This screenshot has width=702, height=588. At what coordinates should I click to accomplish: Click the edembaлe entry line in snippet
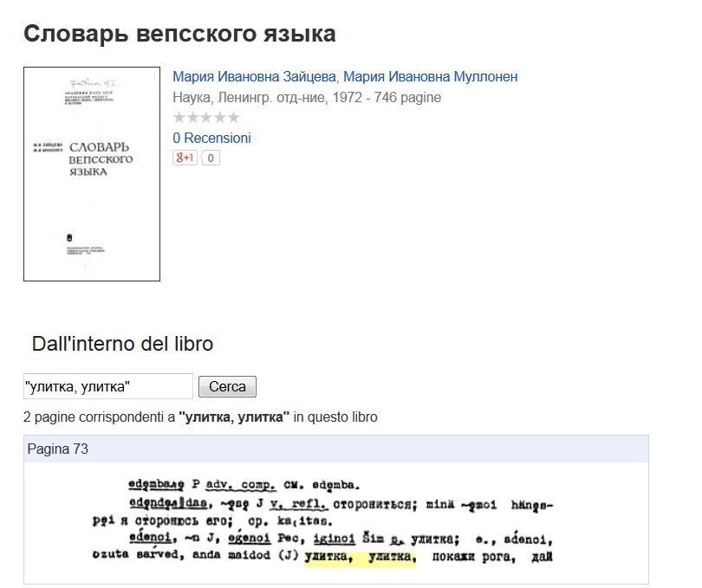pos(244,485)
